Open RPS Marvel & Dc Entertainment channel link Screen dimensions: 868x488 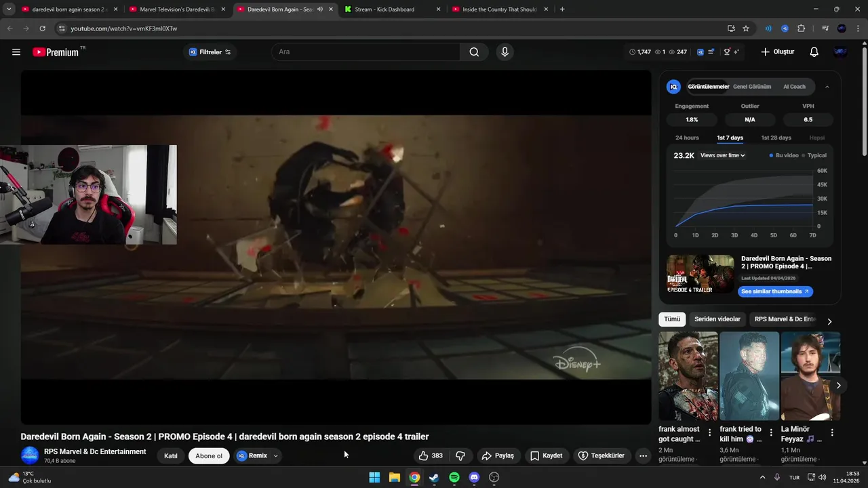point(95,451)
